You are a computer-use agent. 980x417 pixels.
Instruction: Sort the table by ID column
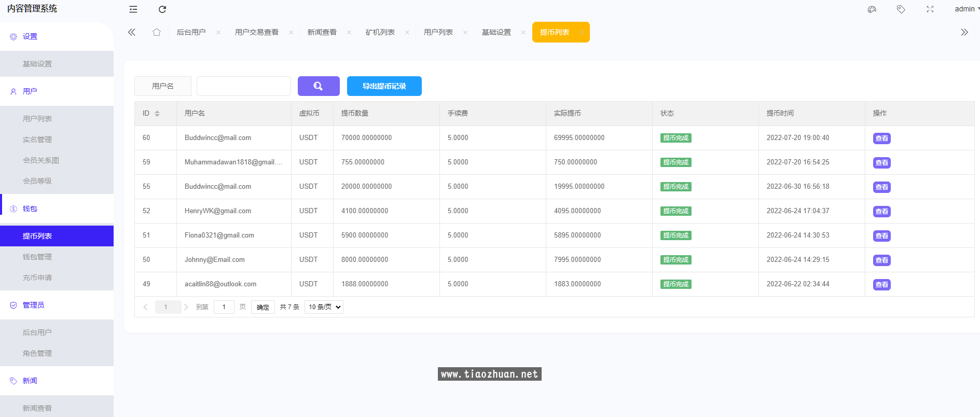[157, 114]
